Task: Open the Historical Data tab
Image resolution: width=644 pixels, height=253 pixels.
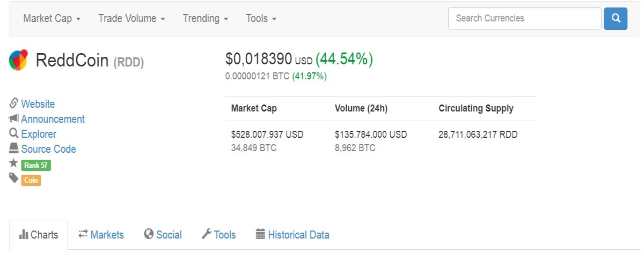Action: [x=292, y=235]
